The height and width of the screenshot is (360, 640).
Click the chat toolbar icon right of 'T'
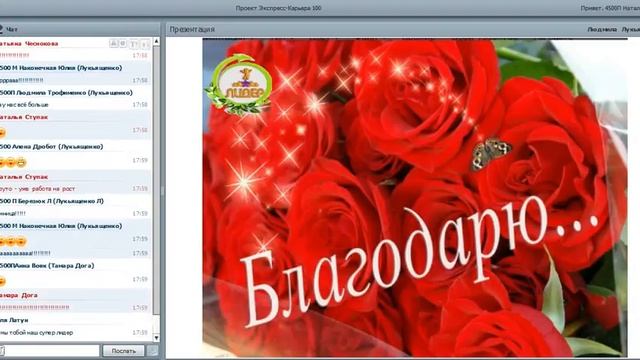(144, 44)
